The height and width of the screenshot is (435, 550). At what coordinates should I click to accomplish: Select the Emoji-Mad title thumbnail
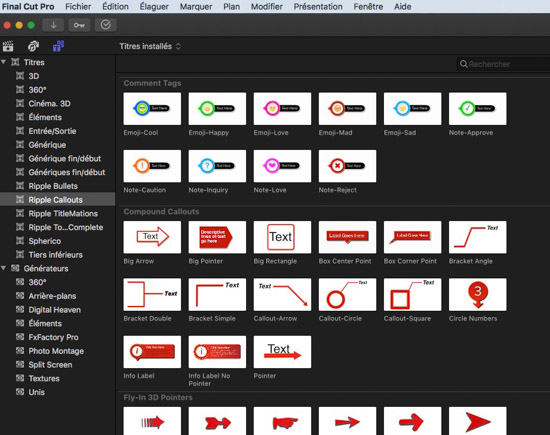[x=347, y=109]
